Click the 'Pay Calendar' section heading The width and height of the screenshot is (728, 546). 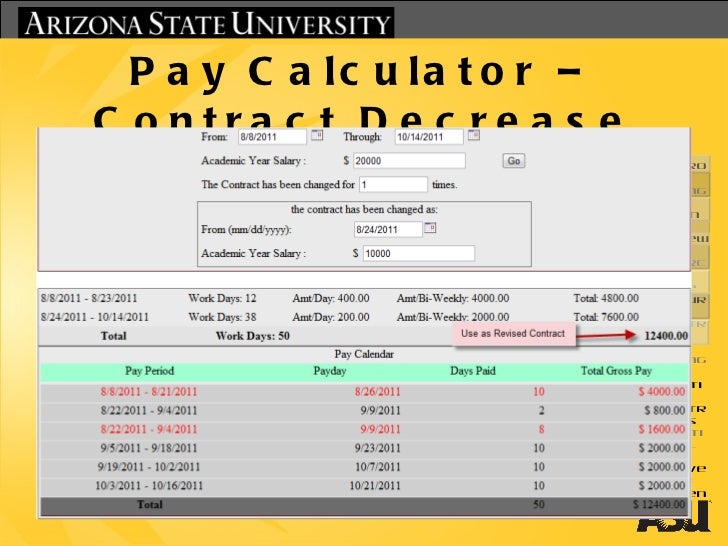point(364,354)
